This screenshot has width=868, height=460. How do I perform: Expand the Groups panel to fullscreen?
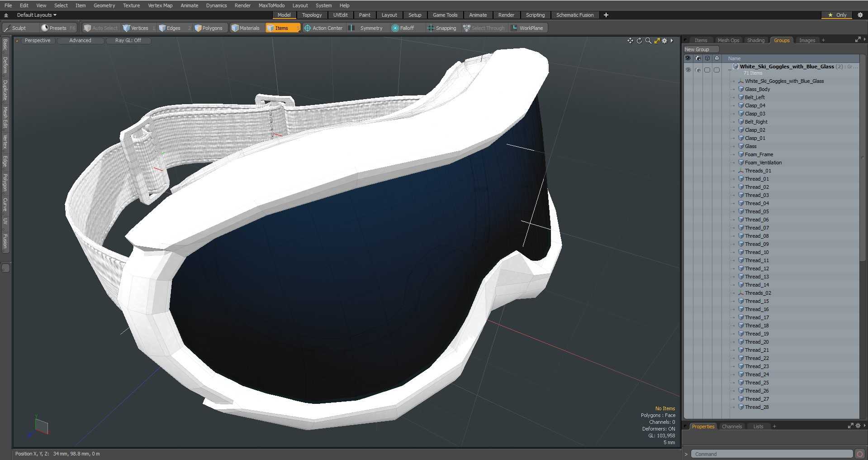click(858, 40)
